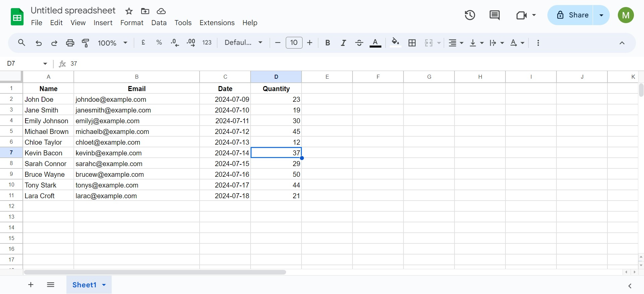
Task: Click the Share button
Action: click(570, 15)
